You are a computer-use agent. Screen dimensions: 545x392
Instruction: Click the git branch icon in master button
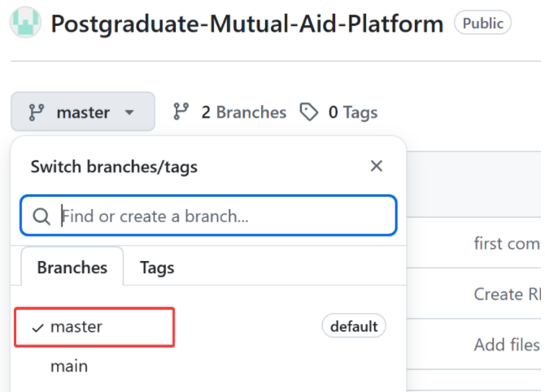pyautogui.click(x=36, y=112)
